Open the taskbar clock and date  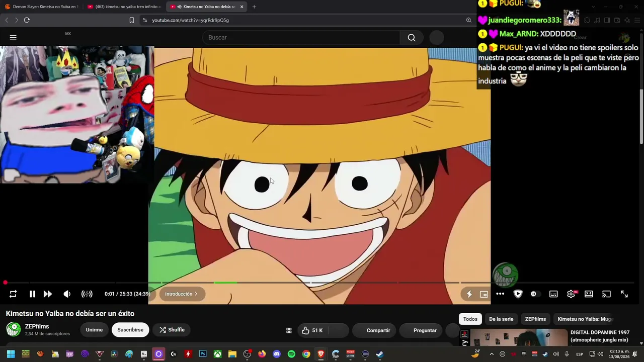pyautogui.click(x=620, y=354)
